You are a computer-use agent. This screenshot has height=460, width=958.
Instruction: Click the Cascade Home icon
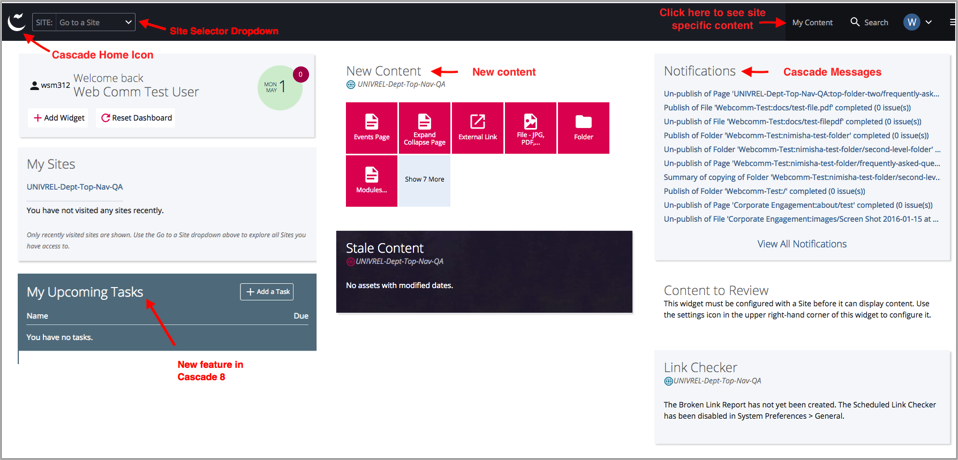[x=16, y=22]
